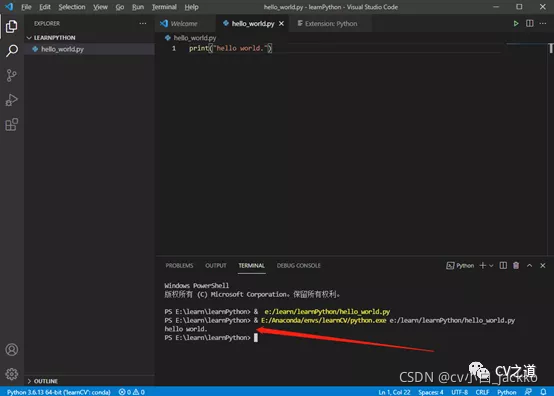Open the Manage gear icon
Viewport: 554px width, 396px height.
point(12,374)
